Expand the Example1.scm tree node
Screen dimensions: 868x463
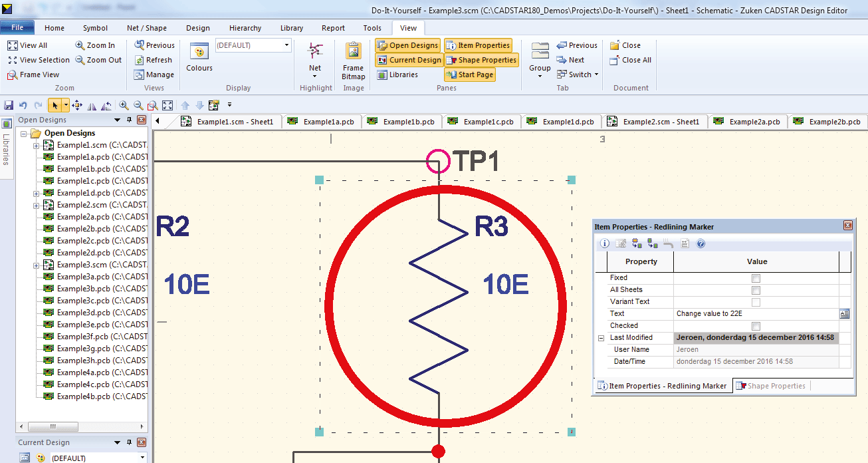[37, 145]
